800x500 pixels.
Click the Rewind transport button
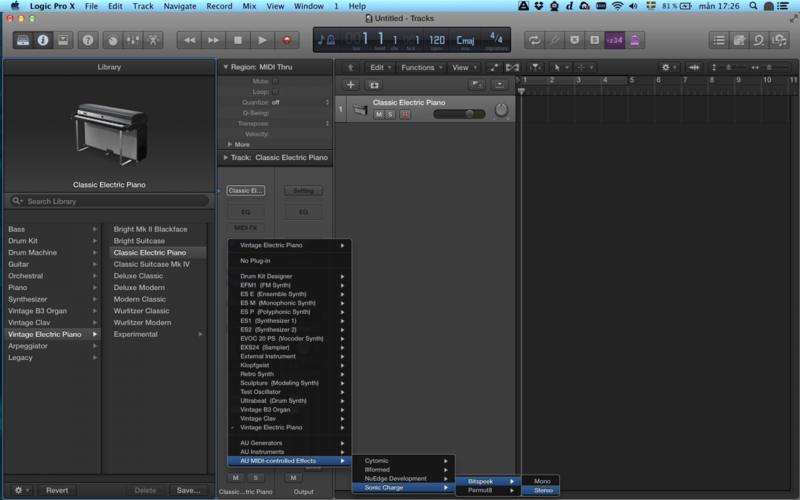pos(189,40)
